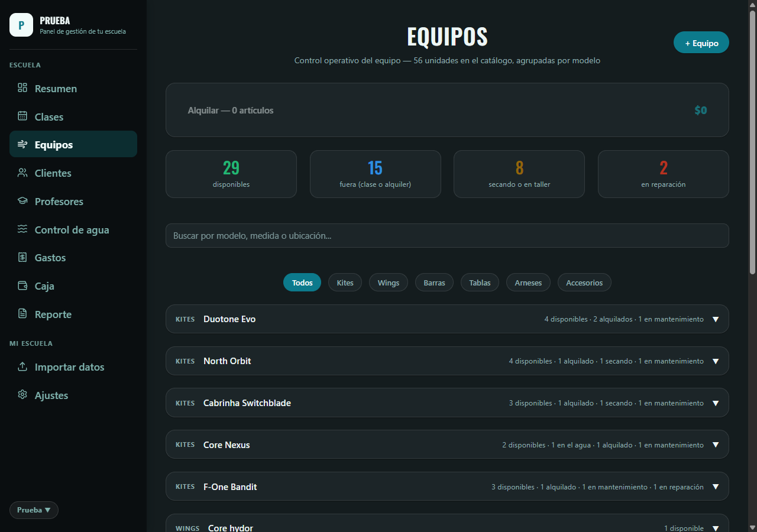Show only Accesorios equipment

coord(584,283)
